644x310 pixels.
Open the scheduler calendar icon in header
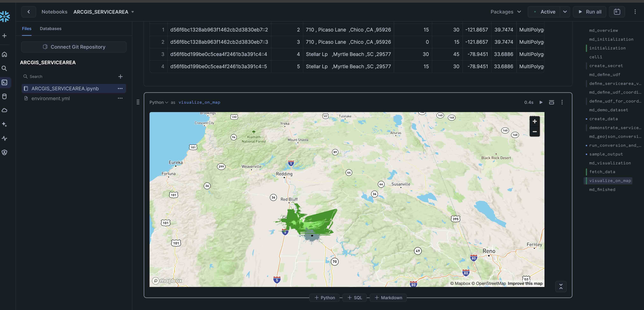[617, 12]
